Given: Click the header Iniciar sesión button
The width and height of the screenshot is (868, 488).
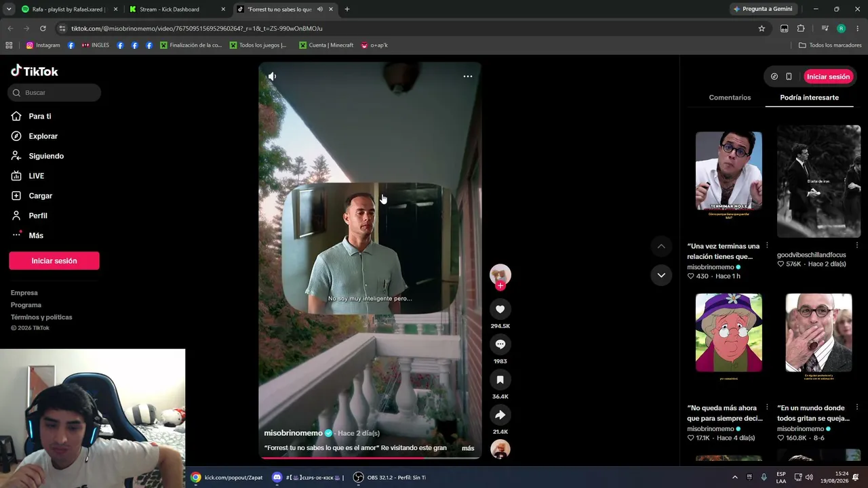Looking at the screenshot, I should point(828,77).
